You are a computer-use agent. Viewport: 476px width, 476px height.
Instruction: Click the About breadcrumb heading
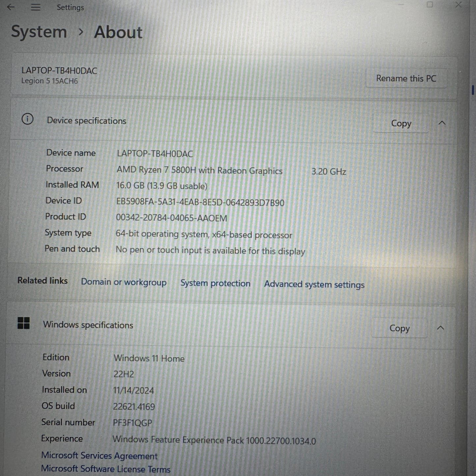coord(118,32)
